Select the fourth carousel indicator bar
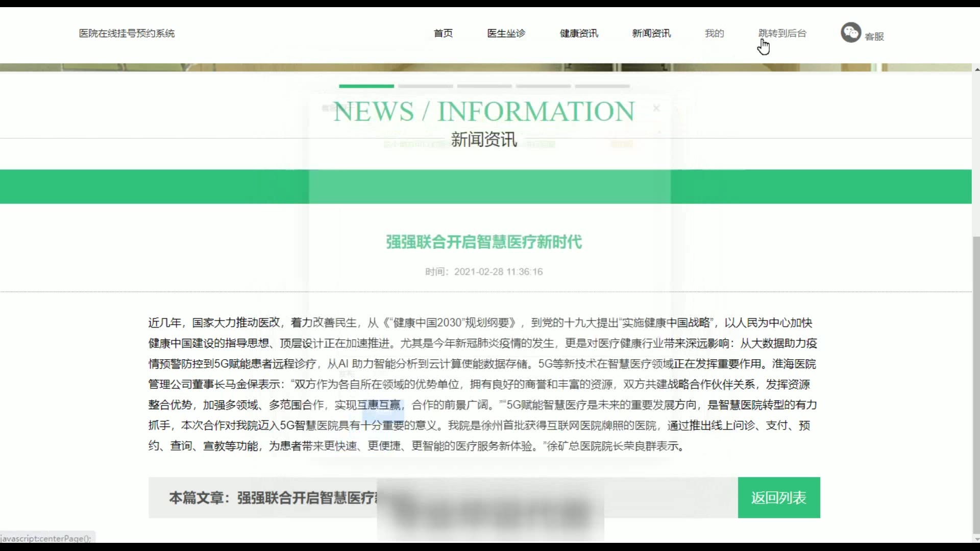The width and height of the screenshot is (980, 551). pyautogui.click(x=543, y=86)
